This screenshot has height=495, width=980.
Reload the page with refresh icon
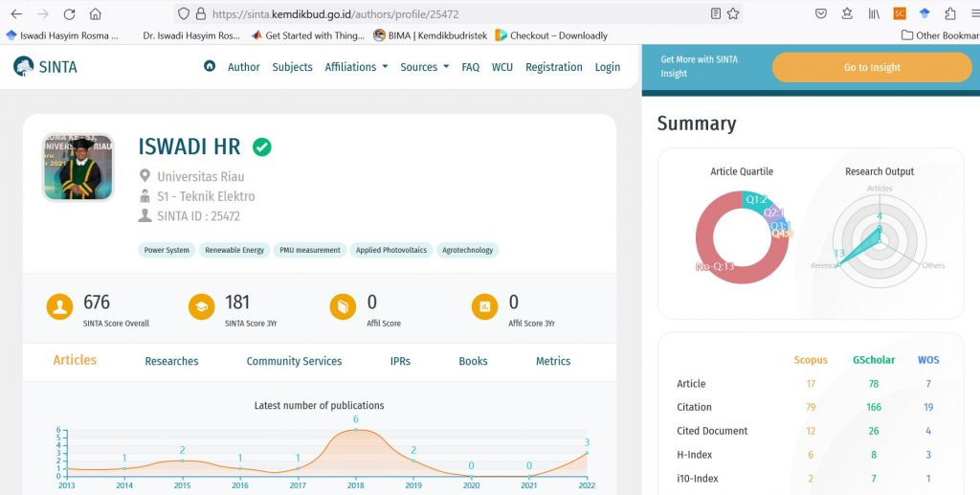click(69, 13)
